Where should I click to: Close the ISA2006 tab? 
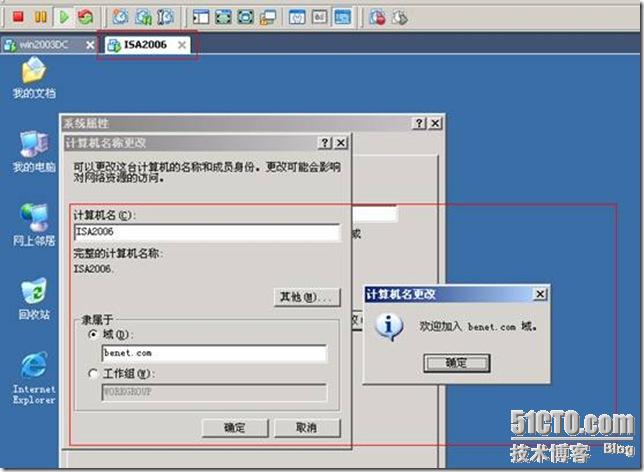[x=182, y=45]
